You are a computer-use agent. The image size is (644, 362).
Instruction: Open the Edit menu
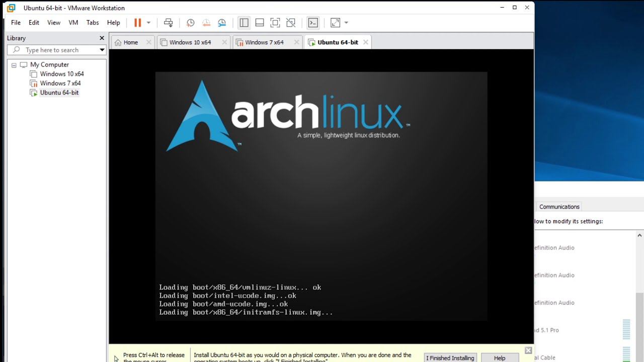pos(34,23)
